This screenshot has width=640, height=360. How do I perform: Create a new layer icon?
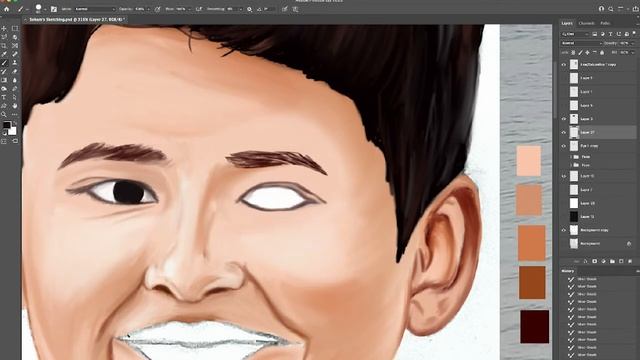point(621,261)
